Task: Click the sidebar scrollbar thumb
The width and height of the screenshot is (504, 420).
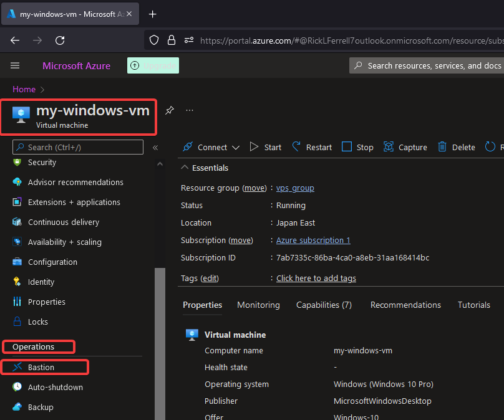Action: pyautogui.click(x=160, y=343)
